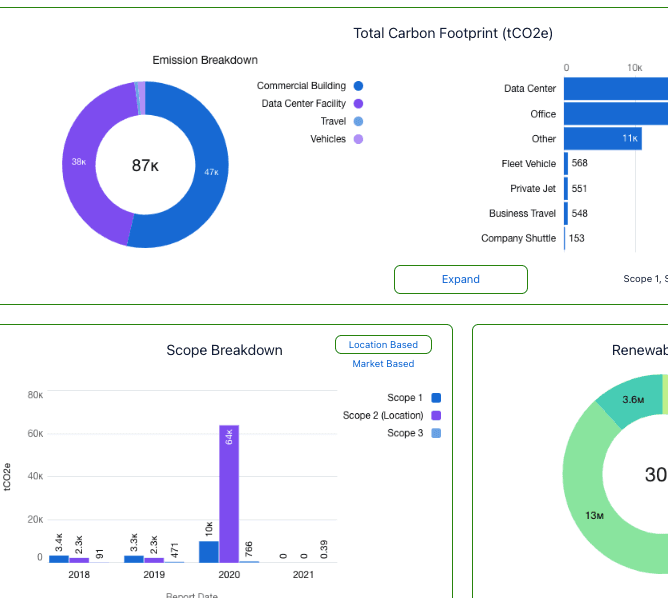Click the 766 Scope 3 value in 2020
Image resolution: width=668 pixels, height=598 pixels.
point(249,549)
